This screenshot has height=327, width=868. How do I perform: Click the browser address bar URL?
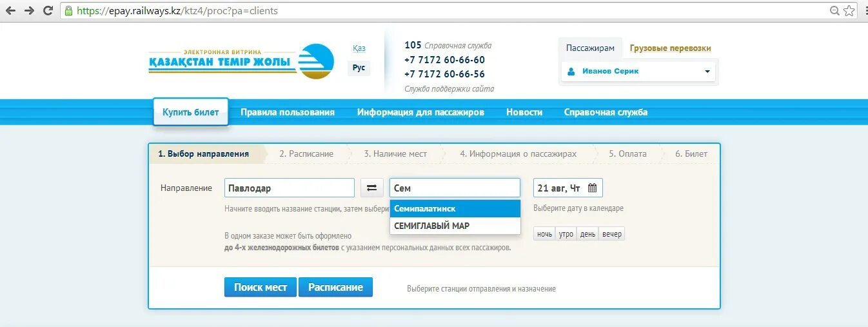coord(177,11)
